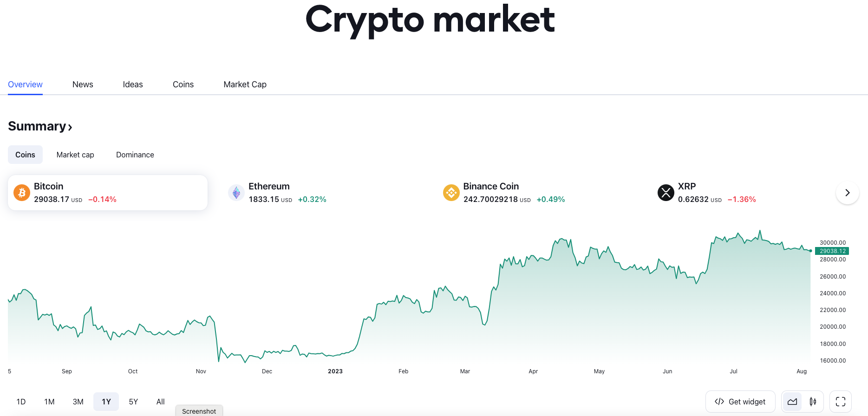Switch summary view to Dominance
The width and height of the screenshot is (868, 416).
click(x=135, y=155)
